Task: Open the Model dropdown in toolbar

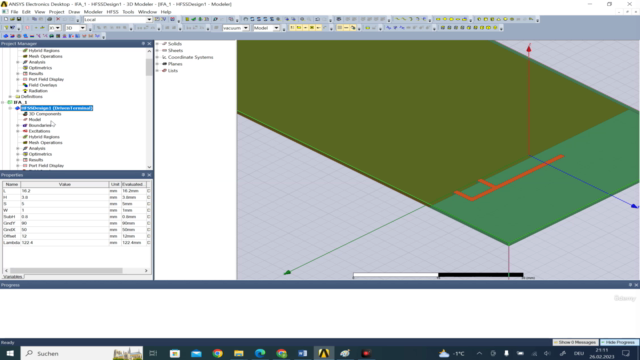Action: (x=276, y=28)
